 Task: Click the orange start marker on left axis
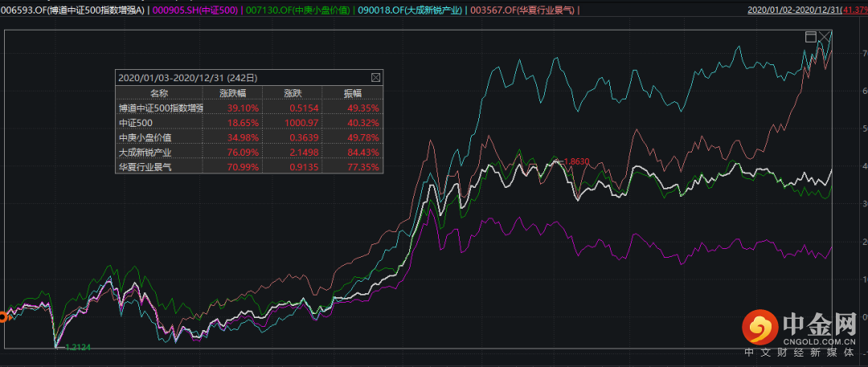click(x=3, y=317)
